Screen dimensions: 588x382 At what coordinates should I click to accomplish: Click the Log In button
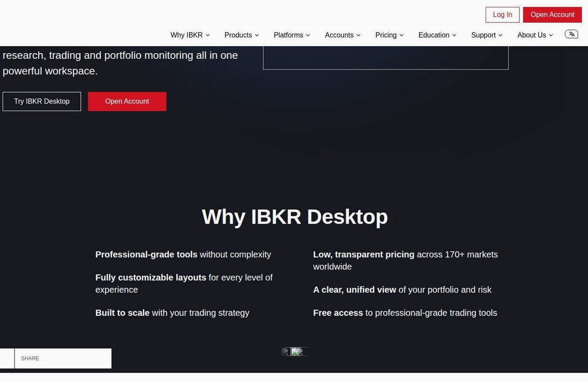[503, 15]
